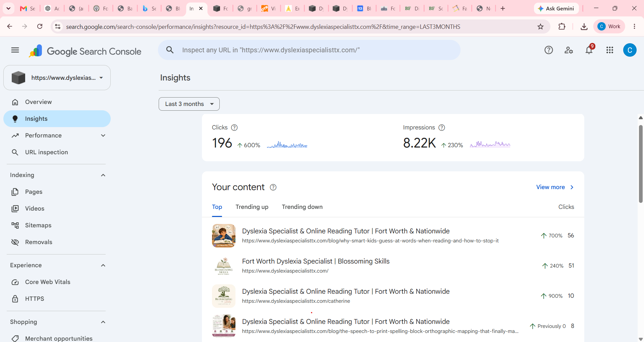
Task: Open the speech-to-print spelling blog row
Action: point(393,326)
